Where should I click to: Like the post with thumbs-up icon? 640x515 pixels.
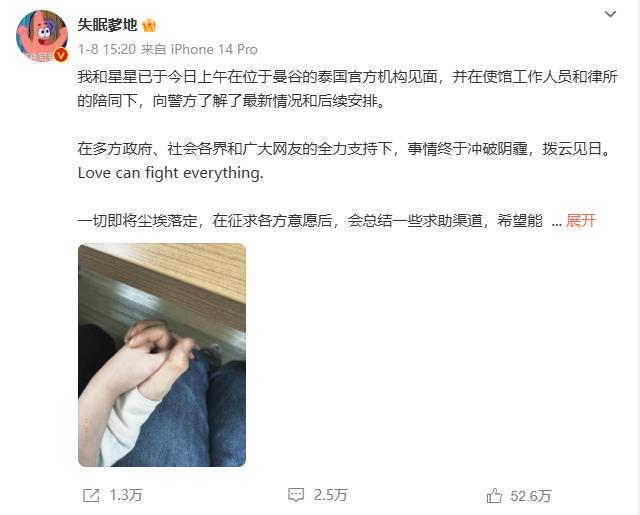tap(494, 495)
